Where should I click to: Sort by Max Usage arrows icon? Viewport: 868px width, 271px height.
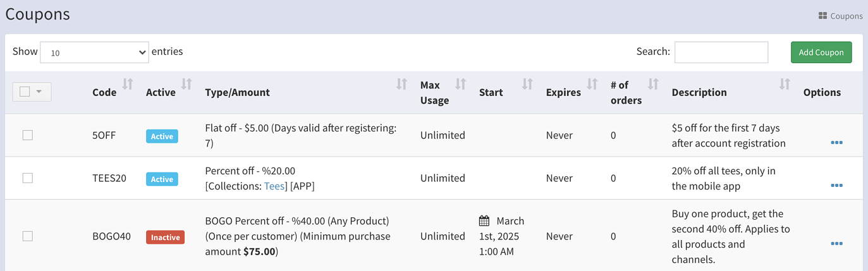tap(461, 84)
